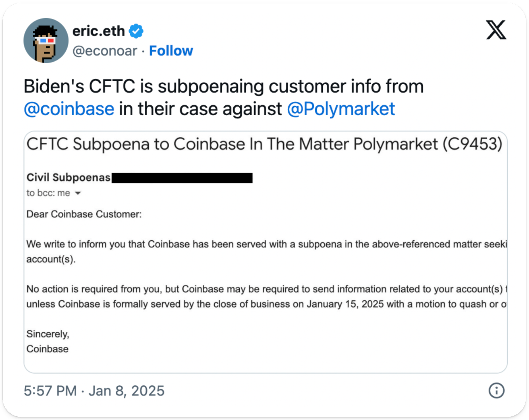Click the "Dear Coinbase Customer:" greeting
The width and height of the screenshot is (529, 420).
point(84,214)
